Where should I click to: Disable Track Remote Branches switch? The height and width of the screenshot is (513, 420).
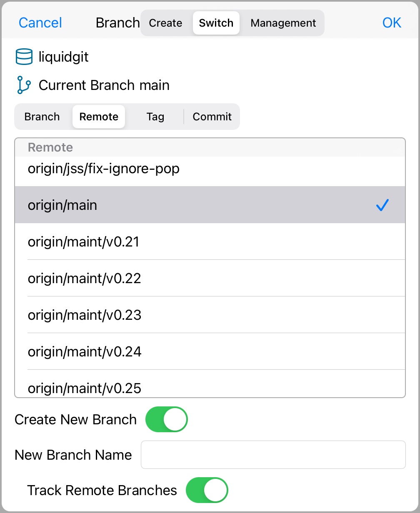click(x=207, y=490)
